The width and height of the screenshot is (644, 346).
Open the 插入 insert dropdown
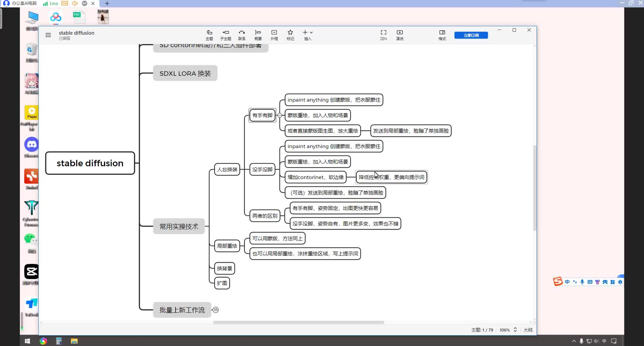tap(308, 35)
